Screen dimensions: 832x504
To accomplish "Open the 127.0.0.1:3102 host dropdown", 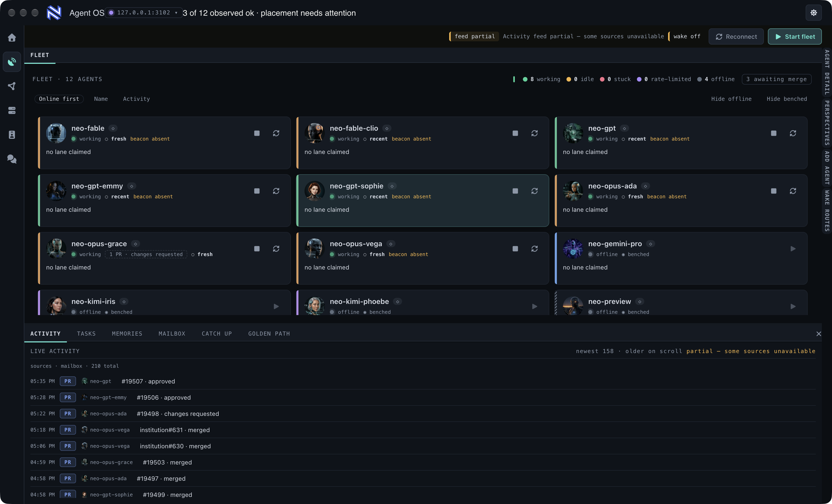I will (143, 13).
